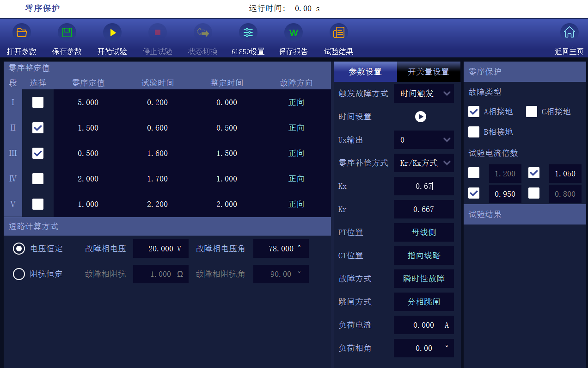Click the PT位置 母线侧 button

(x=424, y=232)
